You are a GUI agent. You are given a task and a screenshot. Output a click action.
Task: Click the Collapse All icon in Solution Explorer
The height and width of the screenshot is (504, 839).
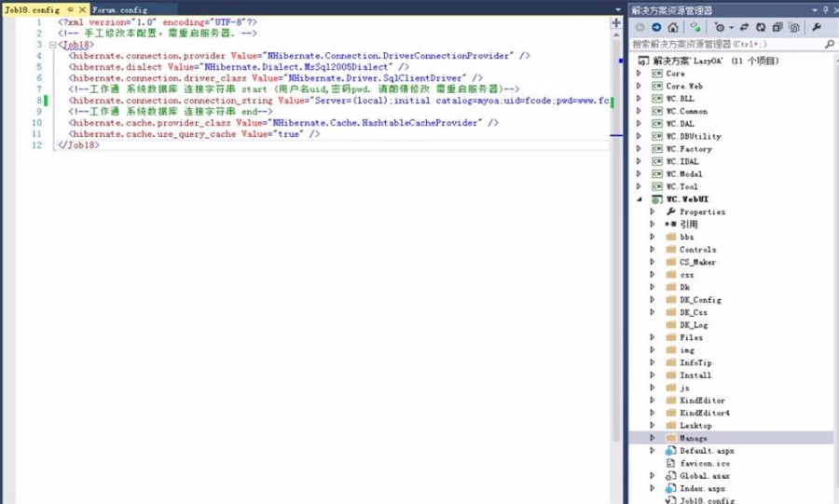point(777,28)
